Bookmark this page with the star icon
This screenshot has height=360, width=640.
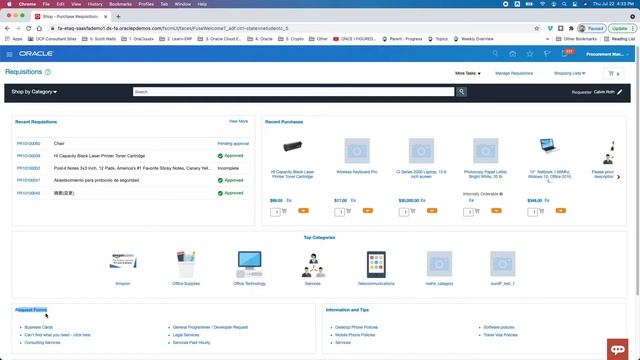point(536,28)
